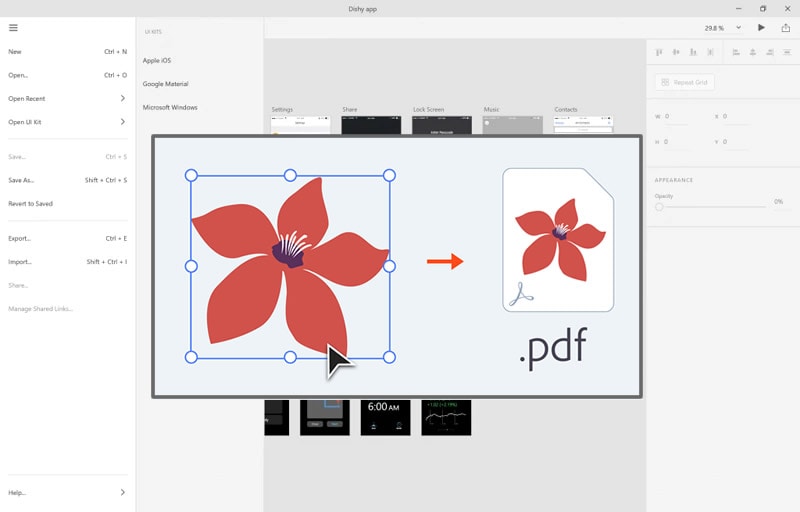This screenshot has width=800, height=512.
Task: Click the Align Top icon
Action: tap(659, 52)
